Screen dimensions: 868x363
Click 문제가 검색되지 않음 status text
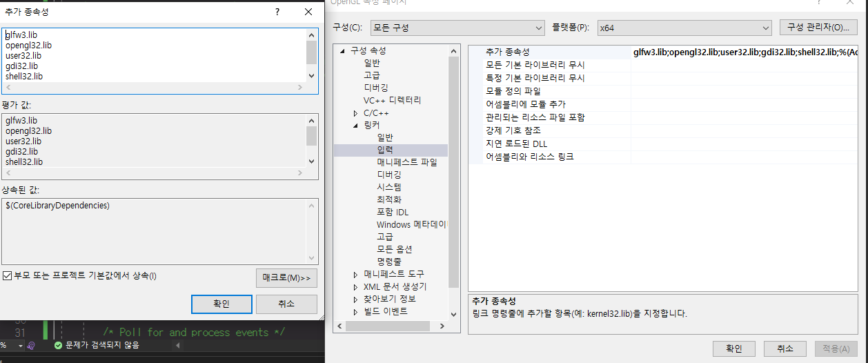(102, 344)
